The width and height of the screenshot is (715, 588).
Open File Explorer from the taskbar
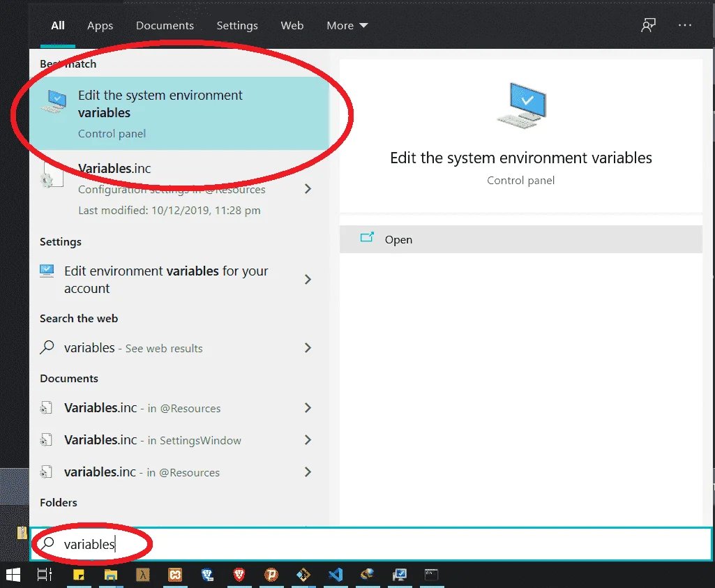click(x=110, y=575)
